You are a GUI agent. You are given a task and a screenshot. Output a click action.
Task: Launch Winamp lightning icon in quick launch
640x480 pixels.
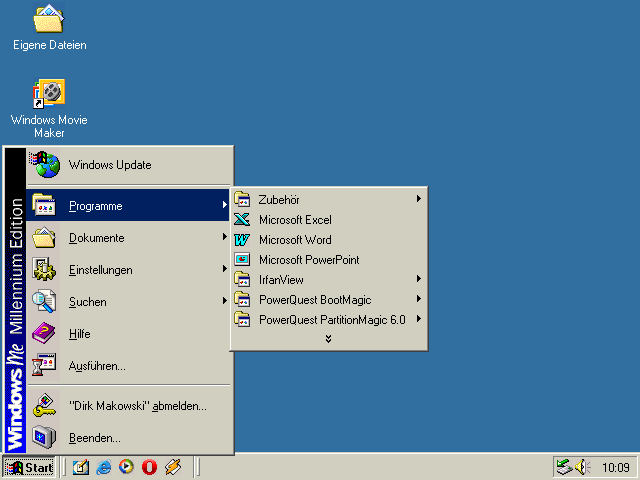[x=173, y=467]
